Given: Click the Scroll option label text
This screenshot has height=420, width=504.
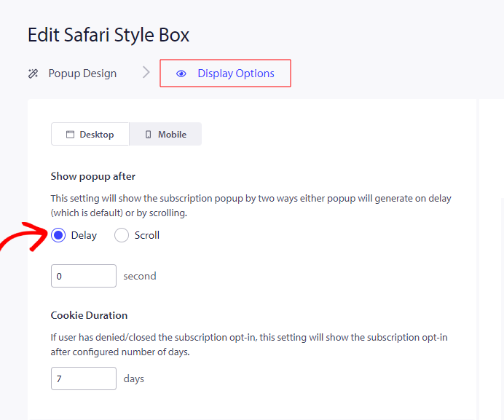Looking at the screenshot, I should coord(147,235).
